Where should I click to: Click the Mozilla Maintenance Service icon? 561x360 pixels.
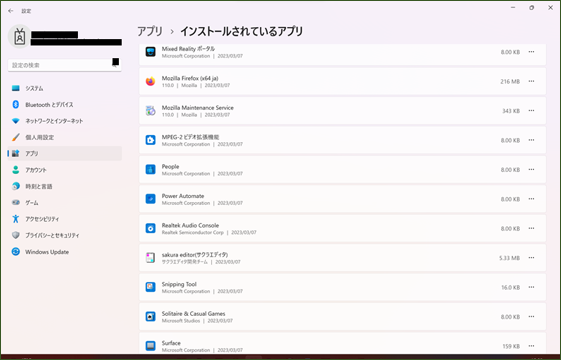point(151,111)
